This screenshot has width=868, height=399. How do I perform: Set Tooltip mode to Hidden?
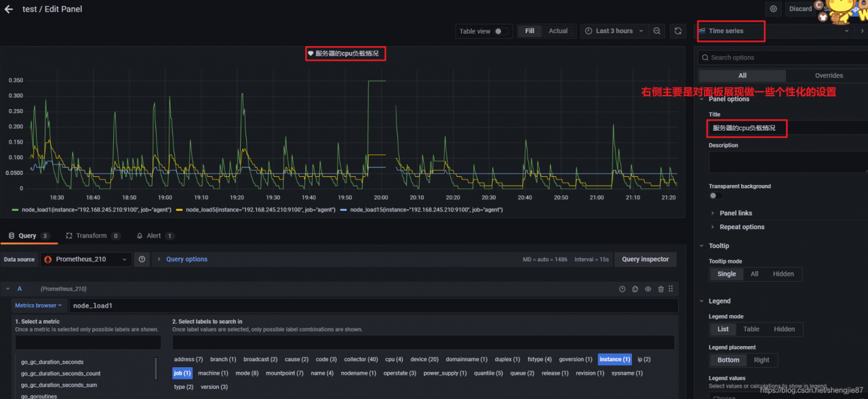coord(783,274)
